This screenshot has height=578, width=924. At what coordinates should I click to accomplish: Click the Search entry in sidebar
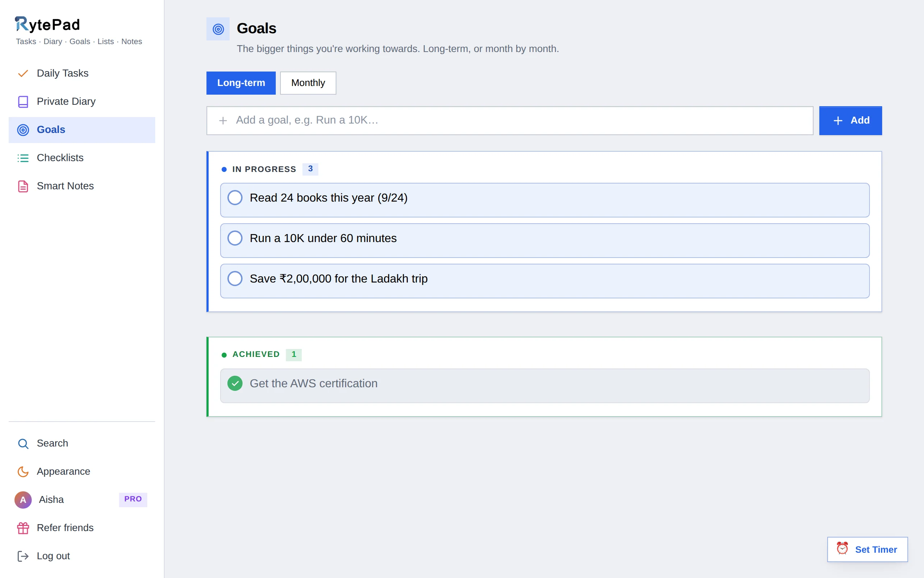point(82,444)
